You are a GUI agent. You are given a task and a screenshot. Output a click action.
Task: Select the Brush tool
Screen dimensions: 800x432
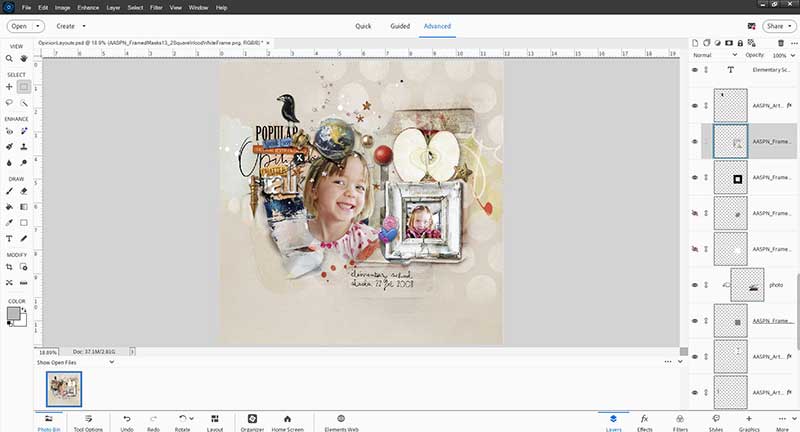pos(9,191)
